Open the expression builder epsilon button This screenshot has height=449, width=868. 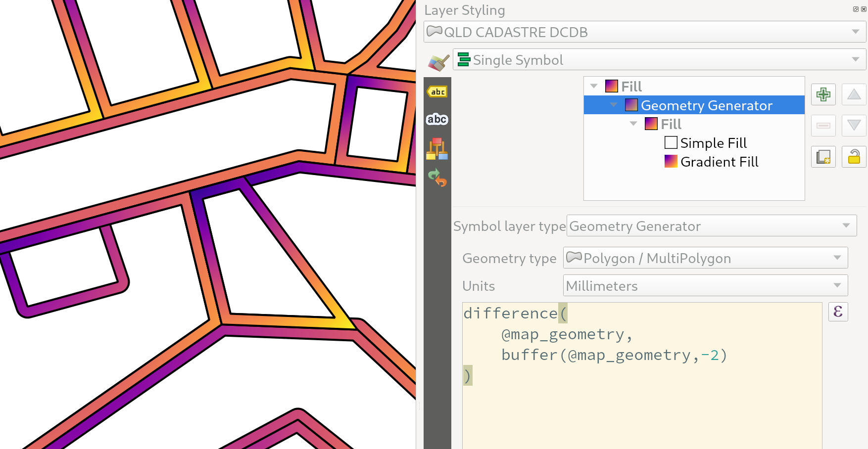point(838,312)
